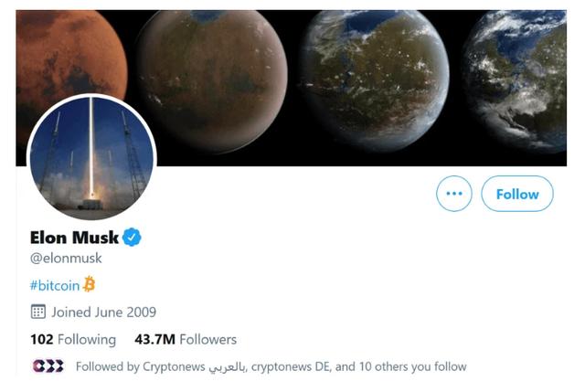Click Cryptonews in the followed-by line
585x392 pixels.
pos(172,366)
